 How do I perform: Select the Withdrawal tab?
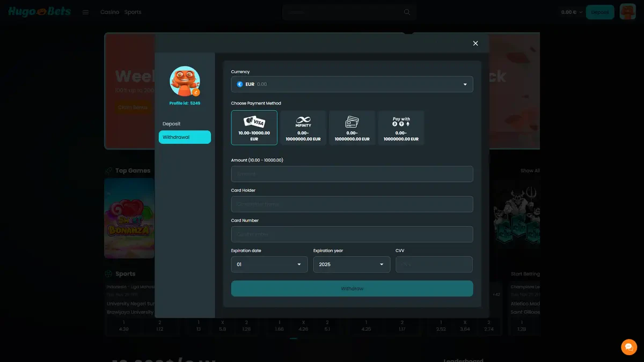pos(185,137)
